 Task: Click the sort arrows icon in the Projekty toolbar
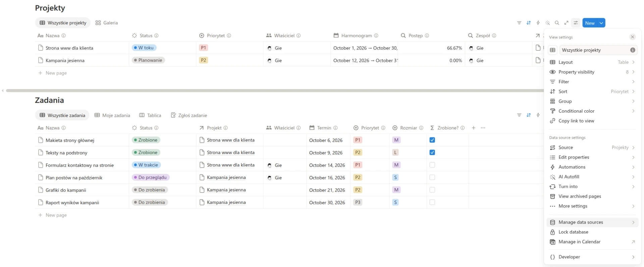[x=529, y=23]
